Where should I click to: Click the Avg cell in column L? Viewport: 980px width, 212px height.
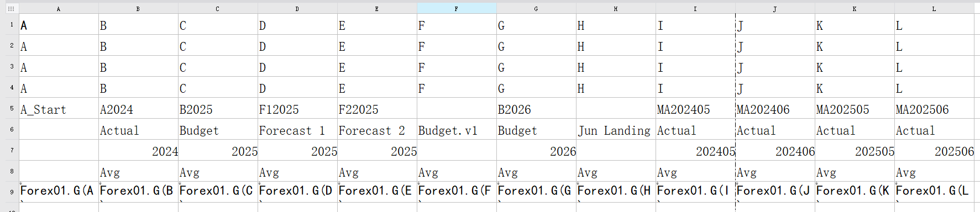tap(934, 172)
